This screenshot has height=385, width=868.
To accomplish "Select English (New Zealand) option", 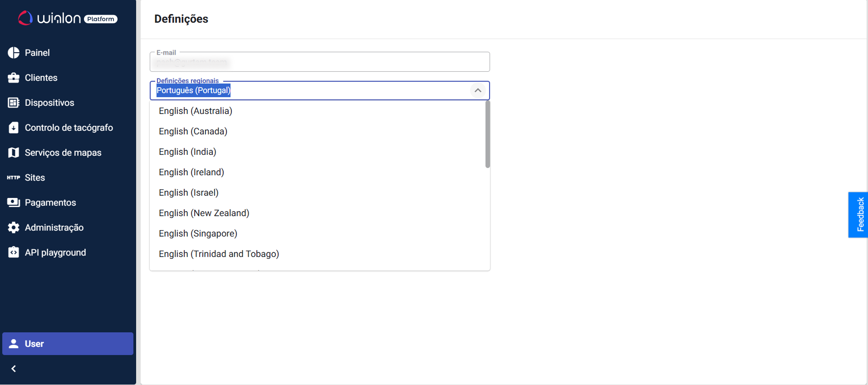I will pyautogui.click(x=204, y=213).
